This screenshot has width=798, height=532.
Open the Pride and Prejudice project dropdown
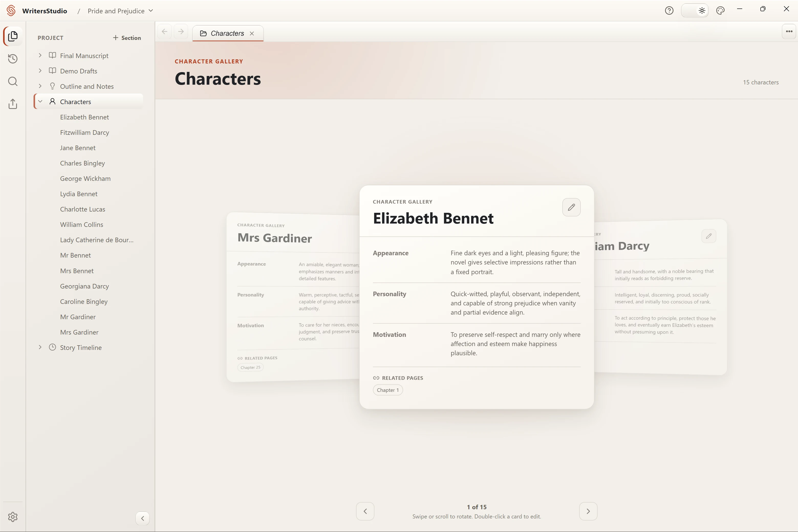(x=121, y=11)
